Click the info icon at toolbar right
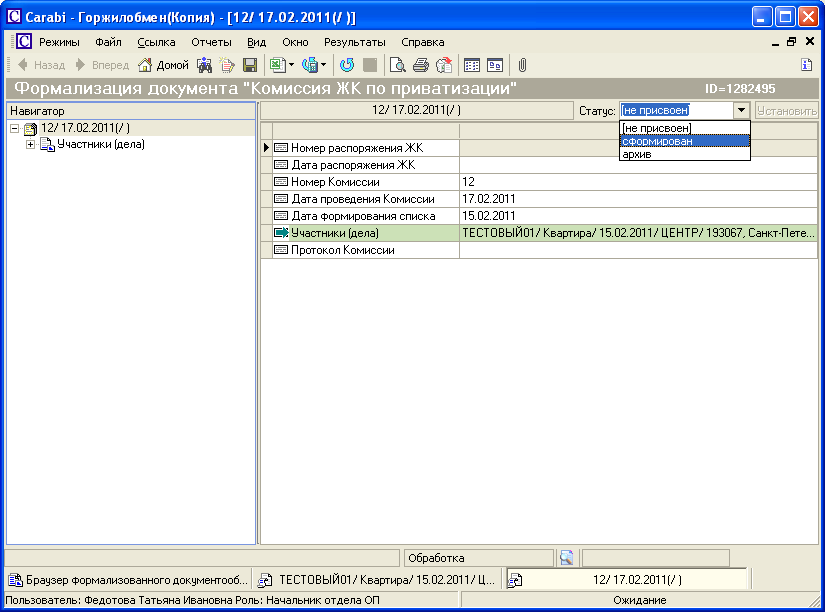 [806, 65]
